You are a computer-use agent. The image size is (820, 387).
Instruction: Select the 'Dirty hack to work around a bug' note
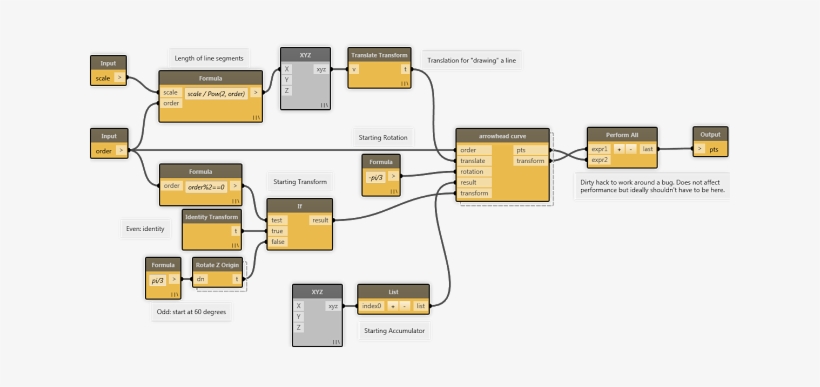point(651,186)
